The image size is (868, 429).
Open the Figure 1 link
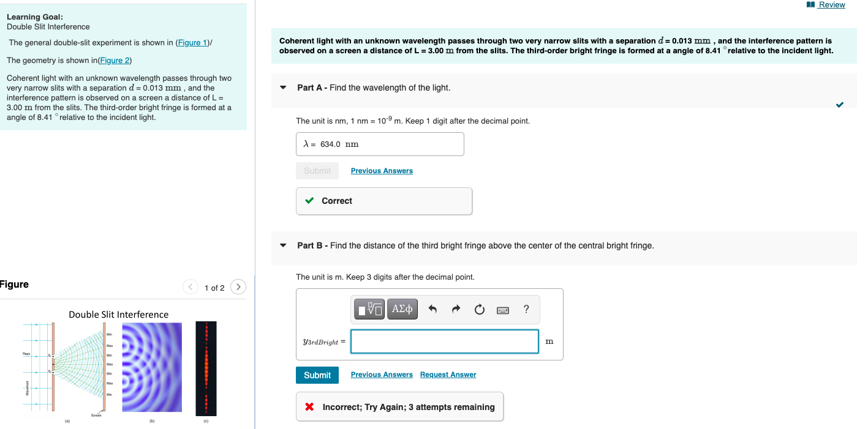(192, 43)
